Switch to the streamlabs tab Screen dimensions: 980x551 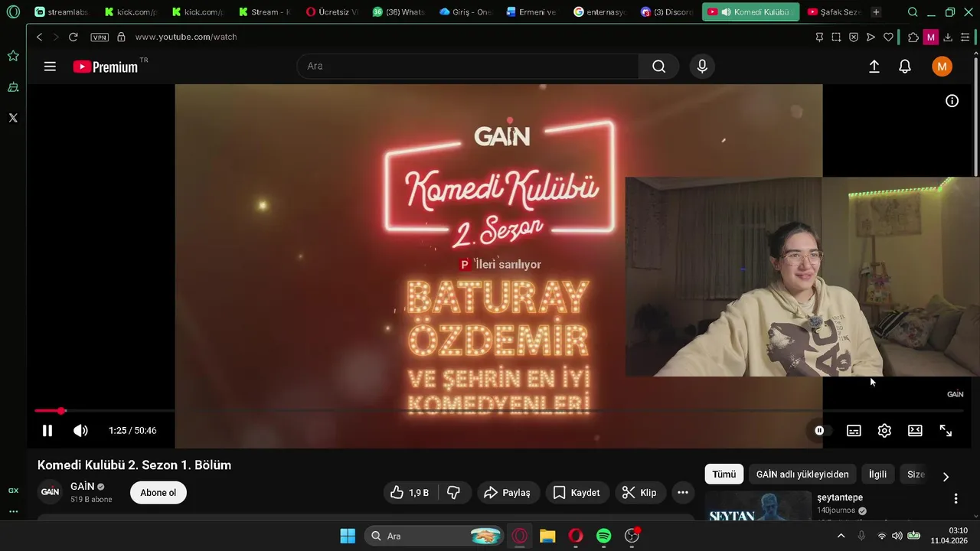[x=62, y=12]
